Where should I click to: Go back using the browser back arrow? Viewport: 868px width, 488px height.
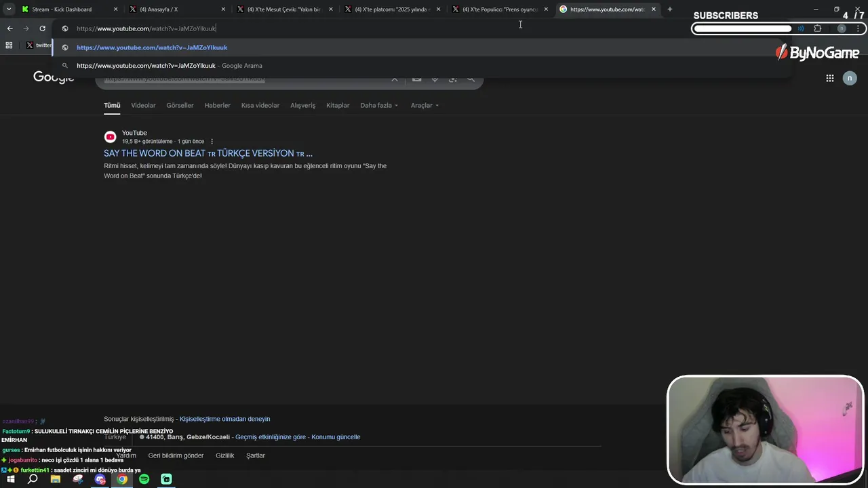9,28
